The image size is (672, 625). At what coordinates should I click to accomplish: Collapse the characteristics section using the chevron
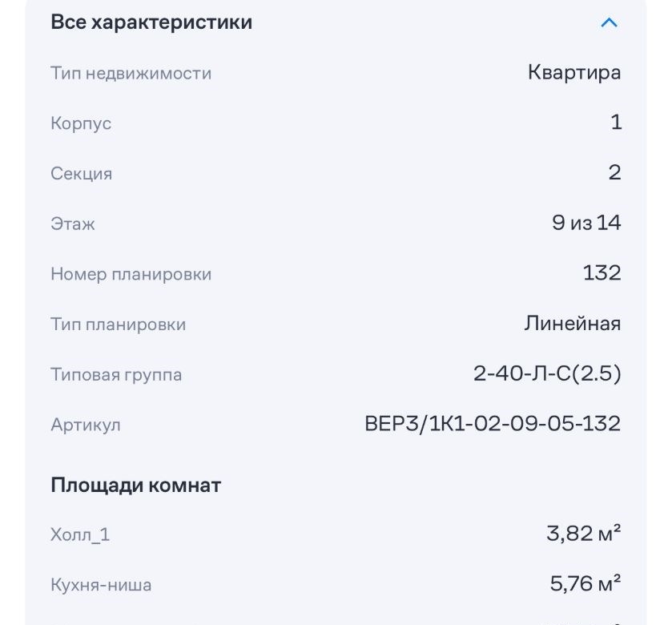point(609,22)
